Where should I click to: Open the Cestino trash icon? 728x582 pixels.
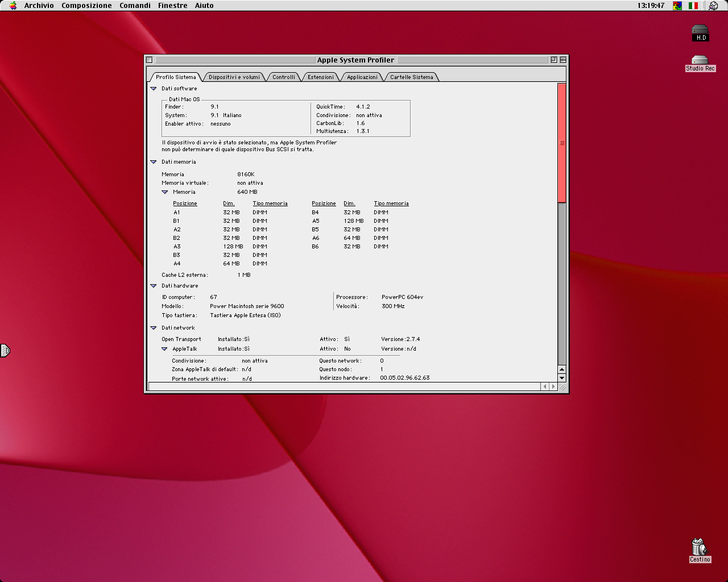pos(700,551)
